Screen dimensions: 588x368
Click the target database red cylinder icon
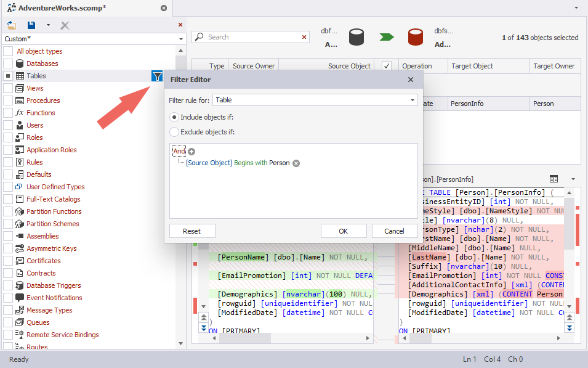(415, 37)
